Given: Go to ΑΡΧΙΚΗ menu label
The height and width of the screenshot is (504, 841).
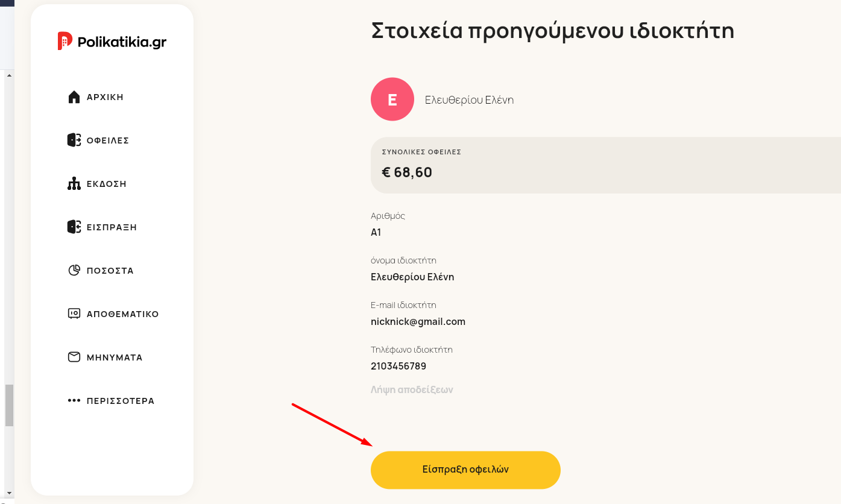Looking at the screenshot, I should point(106,97).
